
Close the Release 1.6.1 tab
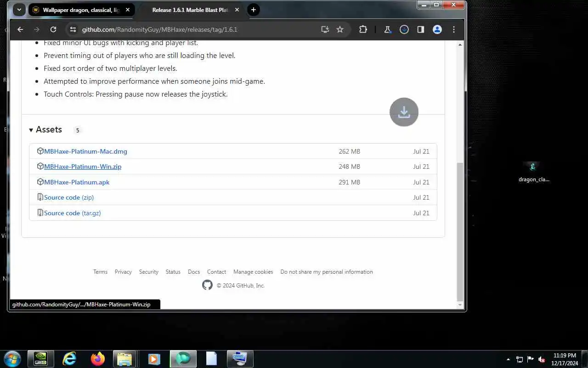[x=237, y=10]
